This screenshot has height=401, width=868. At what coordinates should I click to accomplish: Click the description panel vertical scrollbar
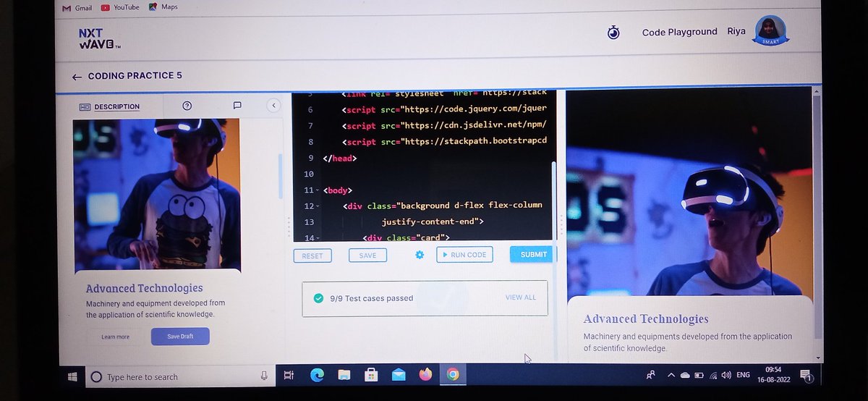281,178
